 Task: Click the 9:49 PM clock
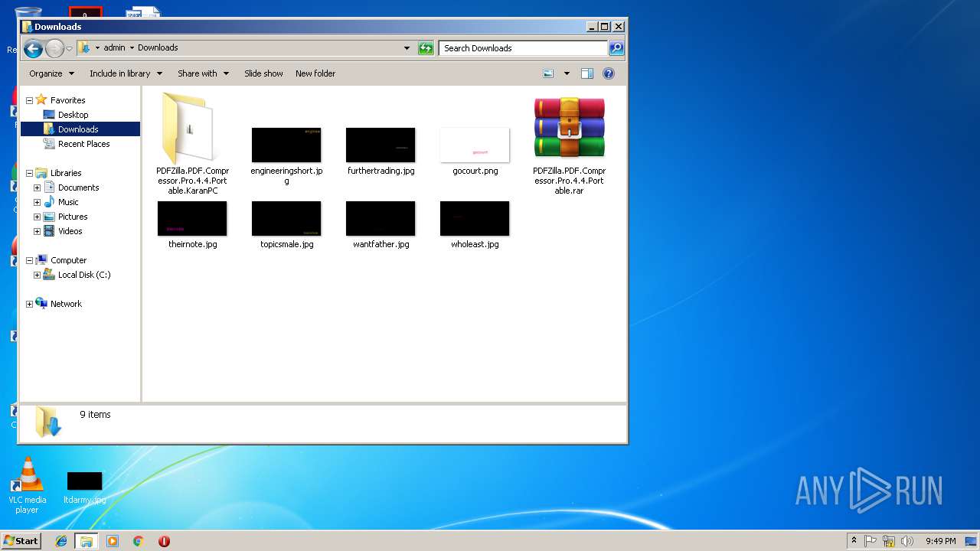coord(940,541)
